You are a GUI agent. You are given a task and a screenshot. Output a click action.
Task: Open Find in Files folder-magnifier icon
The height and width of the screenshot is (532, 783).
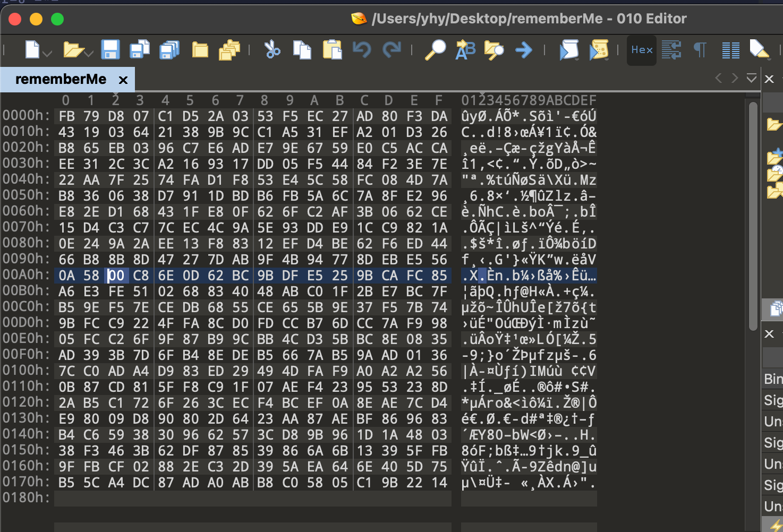coord(494,50)
